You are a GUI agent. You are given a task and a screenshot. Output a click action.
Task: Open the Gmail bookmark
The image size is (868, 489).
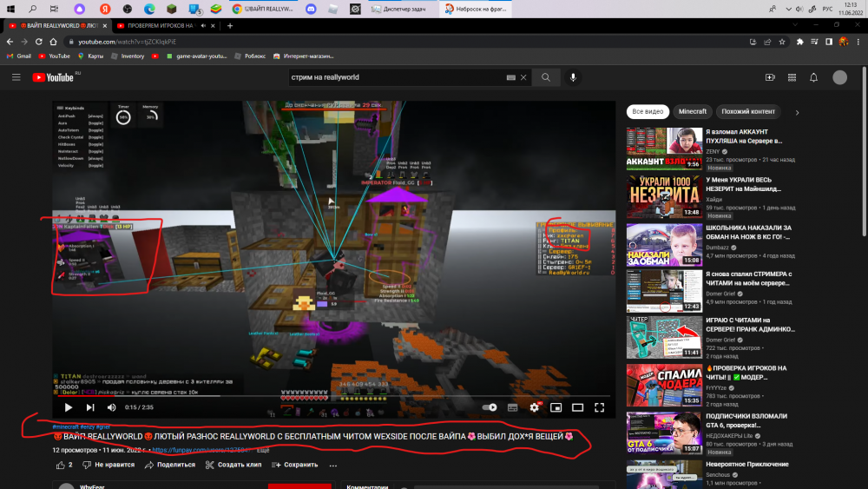point(19,56)
